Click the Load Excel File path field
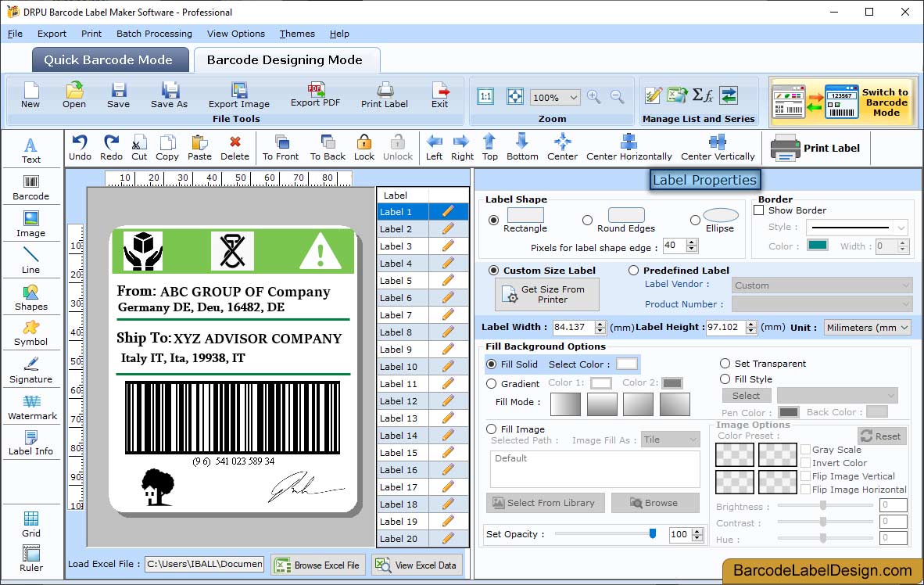The width and height of the screenshot is (924, 585). [205, 565]
